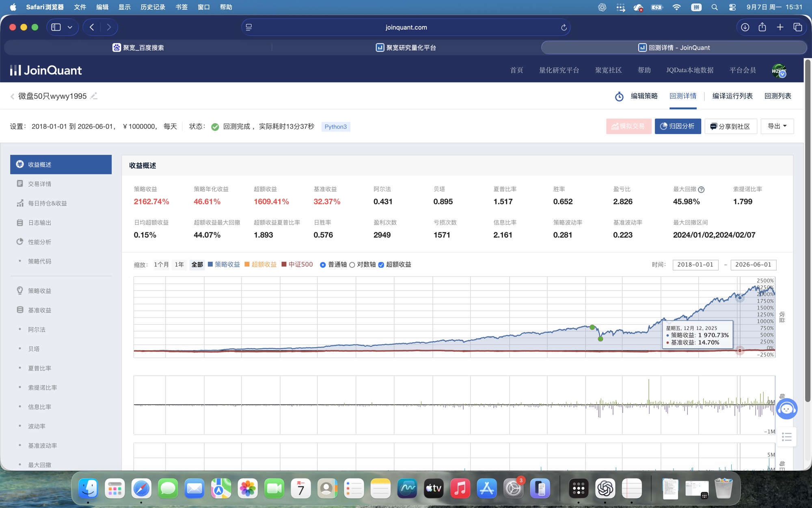Viewport: 812px width, 508px height.
Task: Edit the start date field 2018-01-01
Action: 695,265
